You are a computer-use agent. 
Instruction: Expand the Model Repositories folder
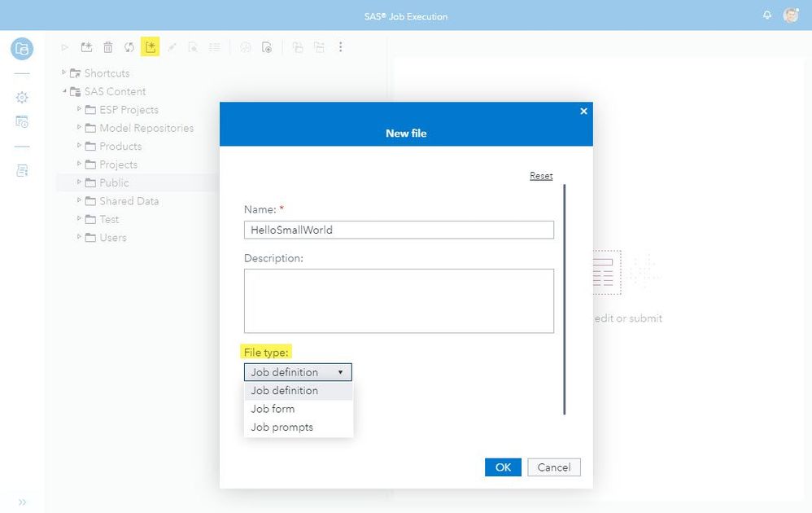79,127
